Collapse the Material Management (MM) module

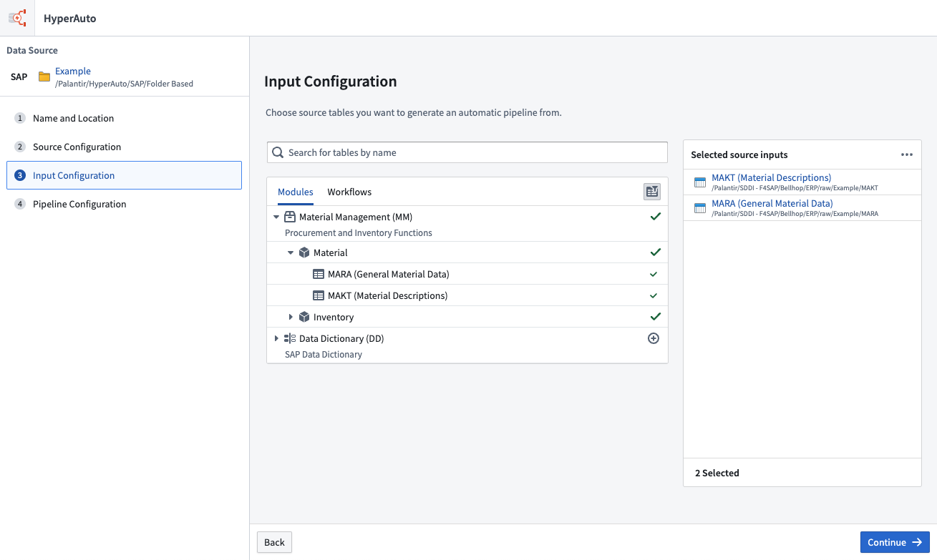(276, 217)
